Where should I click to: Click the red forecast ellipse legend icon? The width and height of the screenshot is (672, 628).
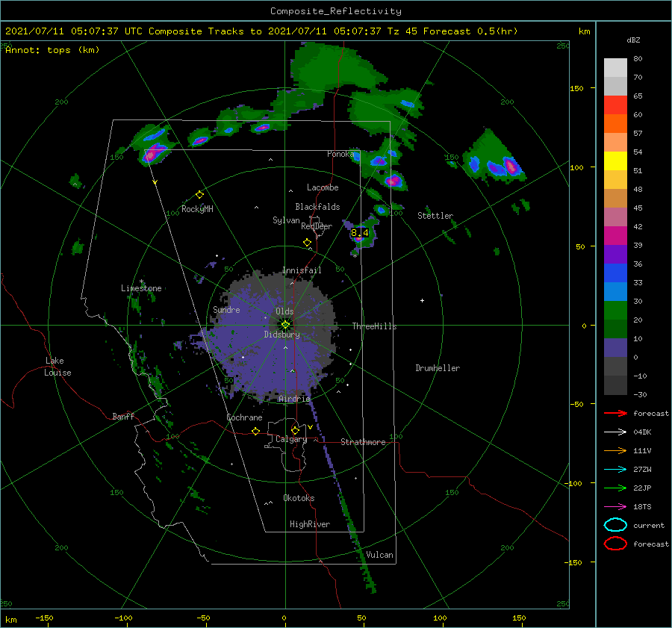pyautogui.click(x=615, y=544)
